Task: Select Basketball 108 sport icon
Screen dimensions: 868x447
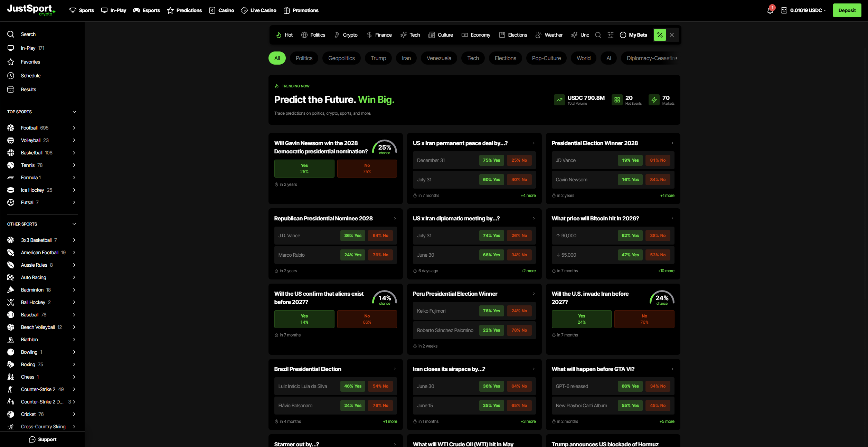Action: point(11,153)
